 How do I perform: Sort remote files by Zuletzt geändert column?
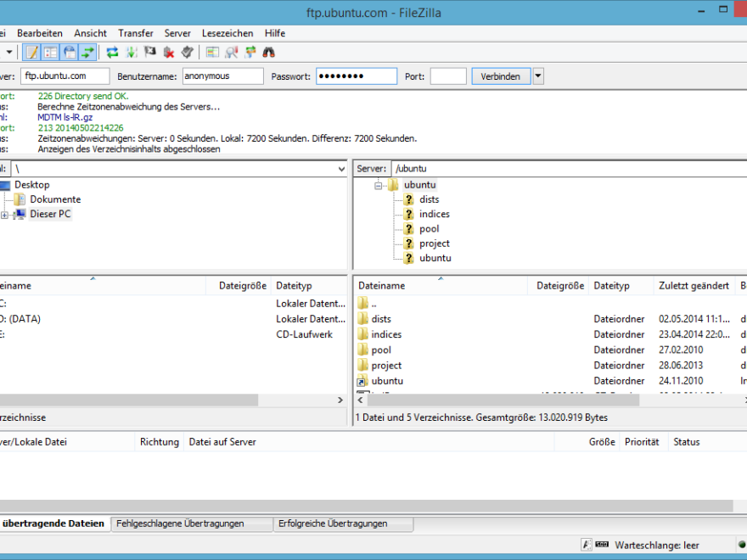click(694, 286)
